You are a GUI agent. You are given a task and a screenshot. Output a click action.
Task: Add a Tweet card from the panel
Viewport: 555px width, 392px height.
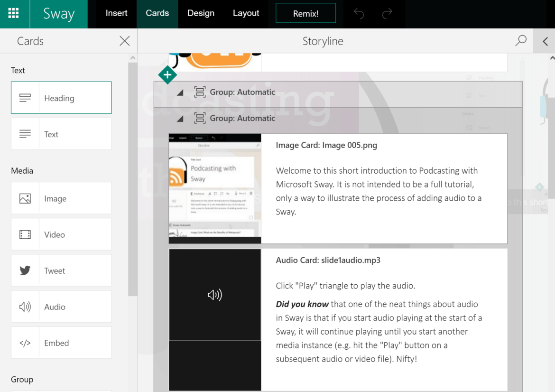pos(61,271)
